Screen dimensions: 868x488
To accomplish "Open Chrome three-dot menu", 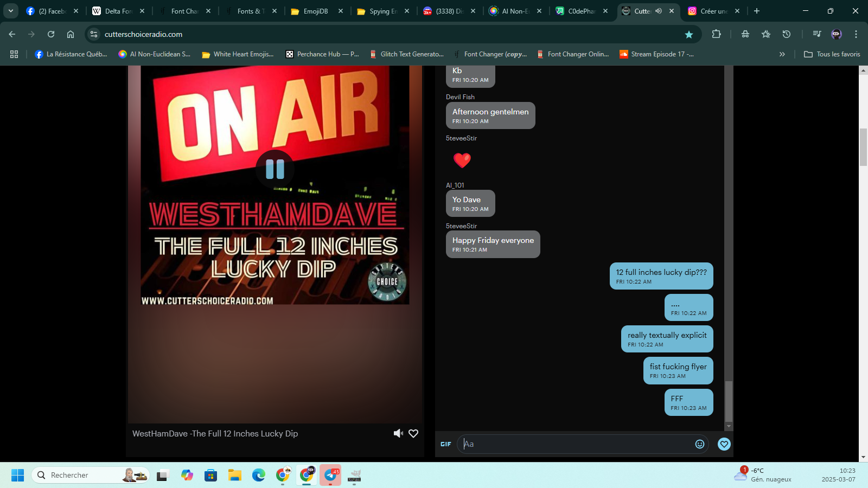I will click(x=856, y=34).
